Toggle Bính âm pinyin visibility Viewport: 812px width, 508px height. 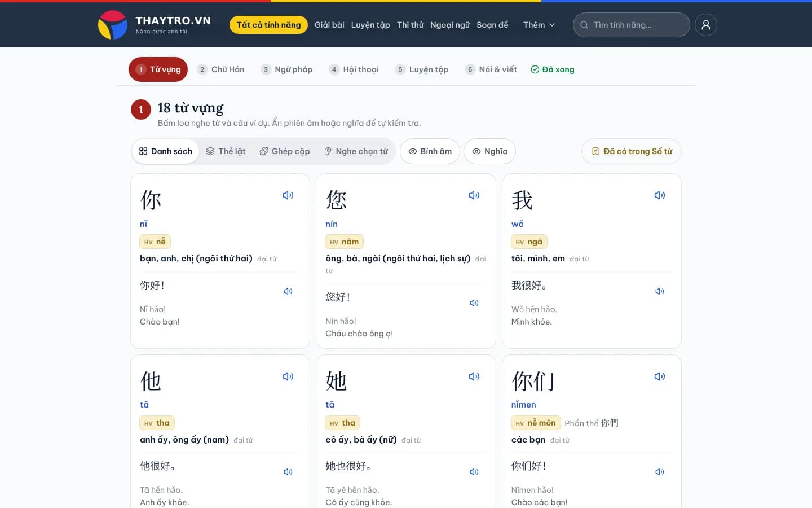coord(430,151)
